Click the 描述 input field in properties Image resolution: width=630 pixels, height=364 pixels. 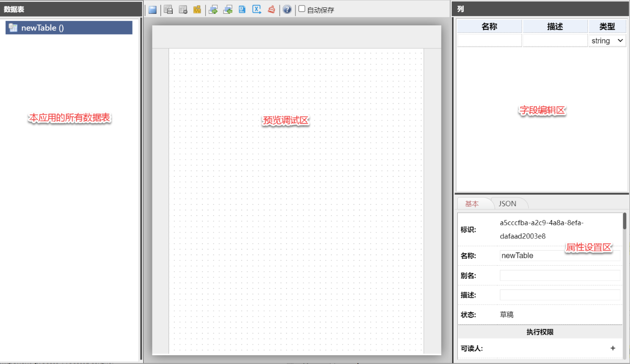coord(559,295)
